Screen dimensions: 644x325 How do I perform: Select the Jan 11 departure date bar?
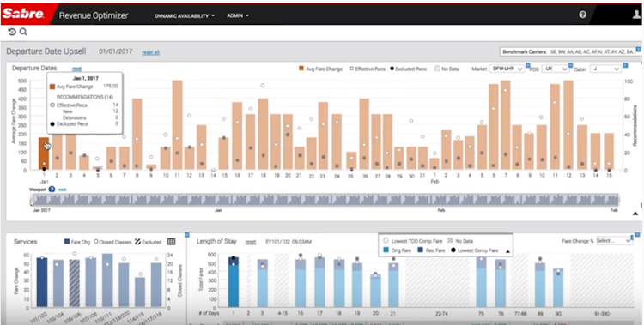click(178, 125)
